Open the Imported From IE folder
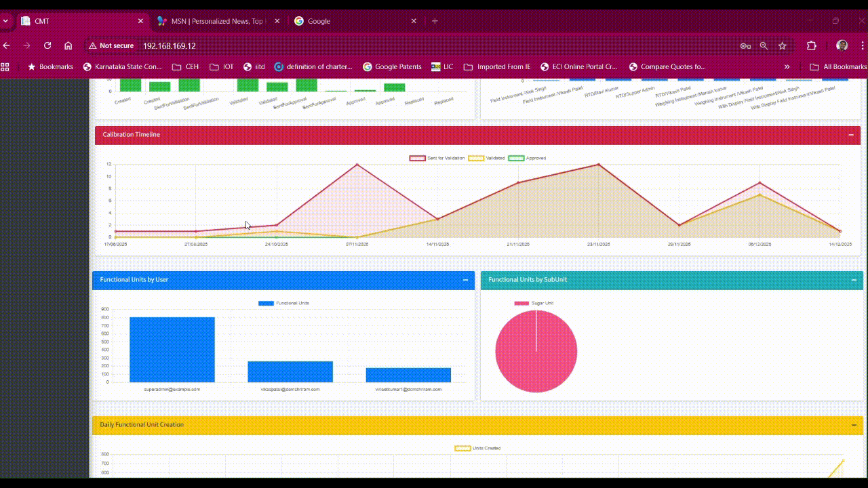 pos(497,66)
